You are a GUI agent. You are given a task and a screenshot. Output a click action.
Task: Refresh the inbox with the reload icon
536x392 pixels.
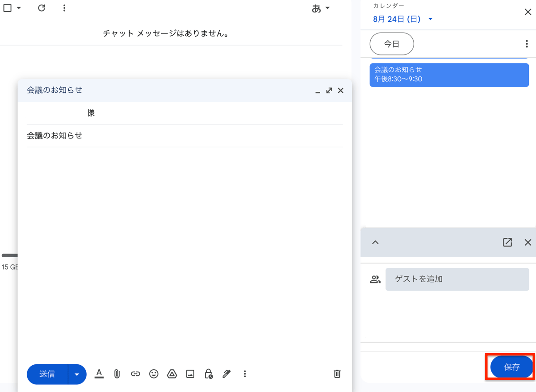pos(42,8)
